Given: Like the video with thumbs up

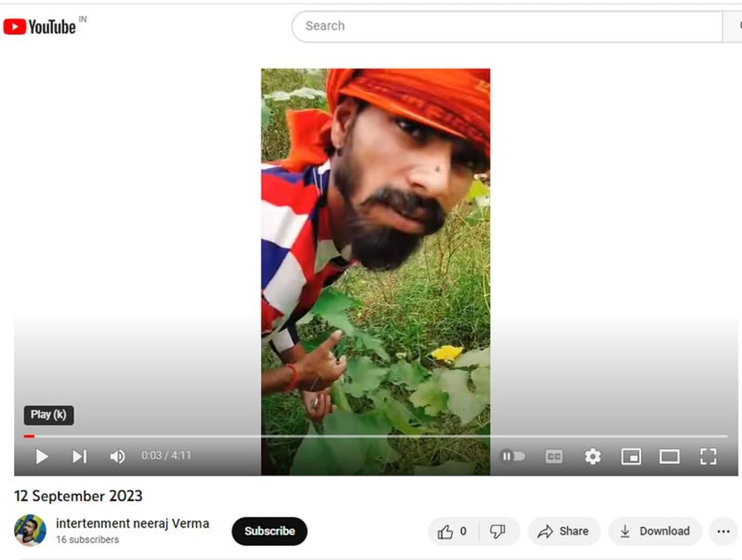Looking at the screenshot, I should pos(446,532).
